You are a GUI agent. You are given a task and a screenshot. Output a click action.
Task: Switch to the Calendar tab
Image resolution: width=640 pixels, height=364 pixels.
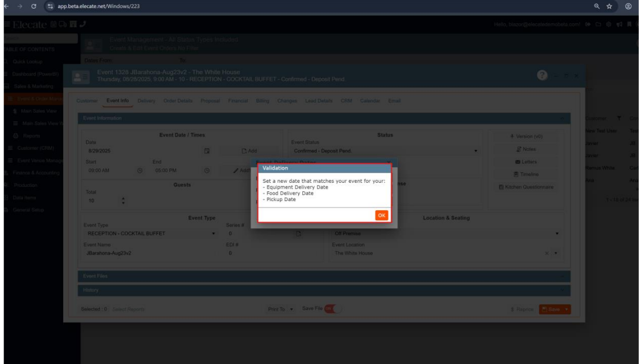click(370, 101)
